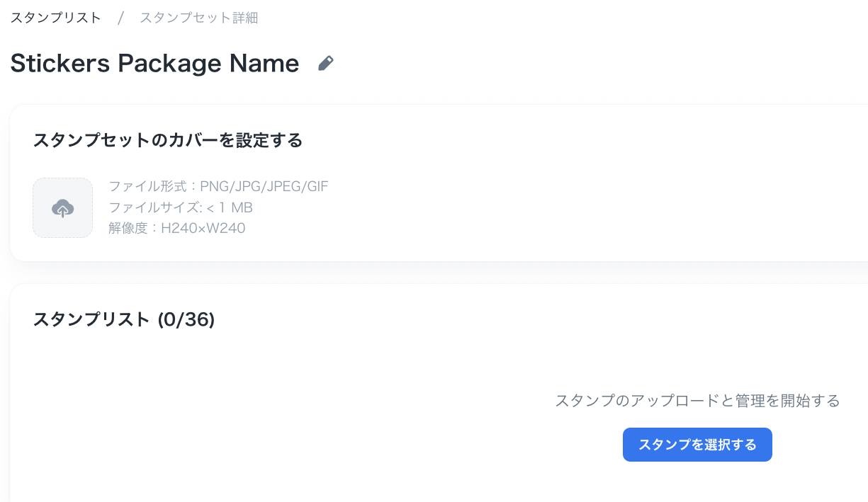Screen dimensions: 868x502
Task: Click the スタンプセットのカバーを設定する heading
Action: pos(168,140)
